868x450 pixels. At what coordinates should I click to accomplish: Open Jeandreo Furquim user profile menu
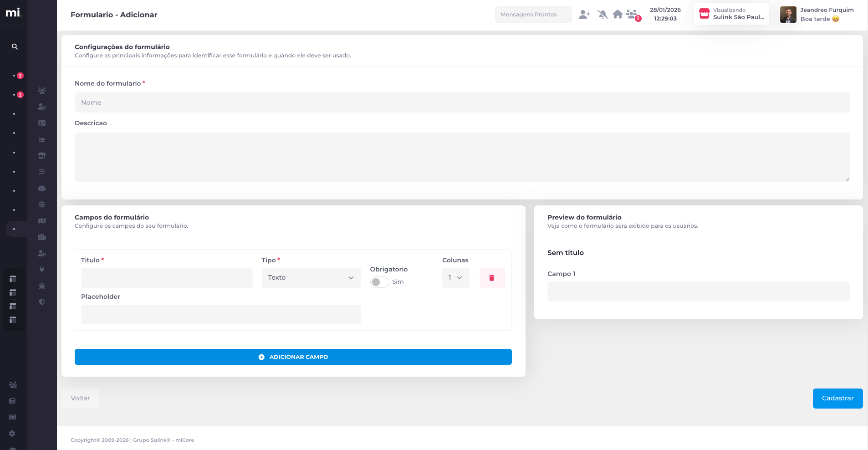pyautogui.click(x=817, y=15)
